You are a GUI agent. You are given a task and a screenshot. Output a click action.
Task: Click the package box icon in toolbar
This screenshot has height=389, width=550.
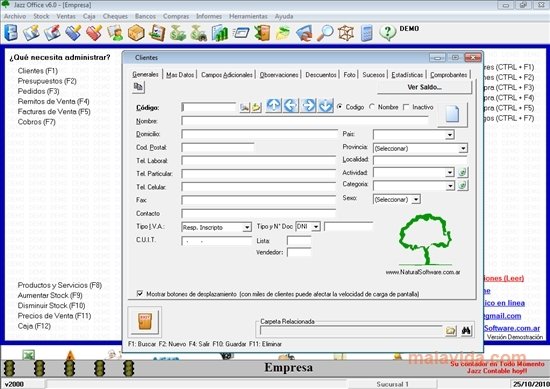[x=136, y=33]
